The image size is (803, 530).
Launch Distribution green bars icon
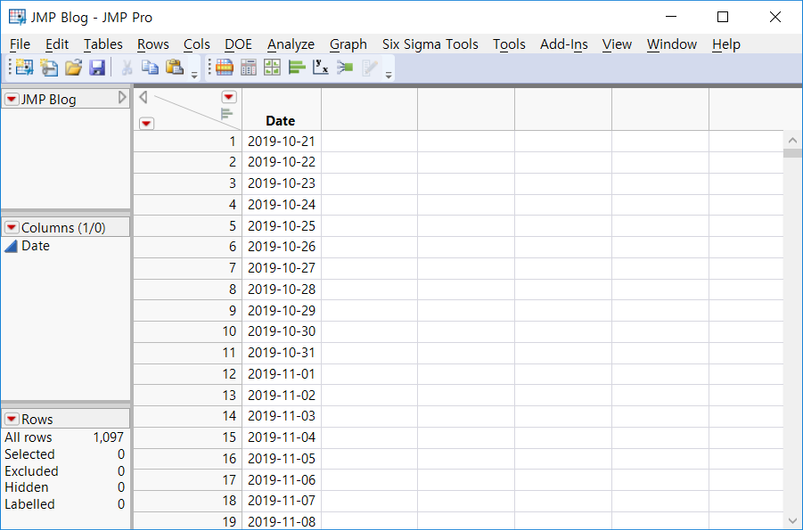[x=297, y=67]
